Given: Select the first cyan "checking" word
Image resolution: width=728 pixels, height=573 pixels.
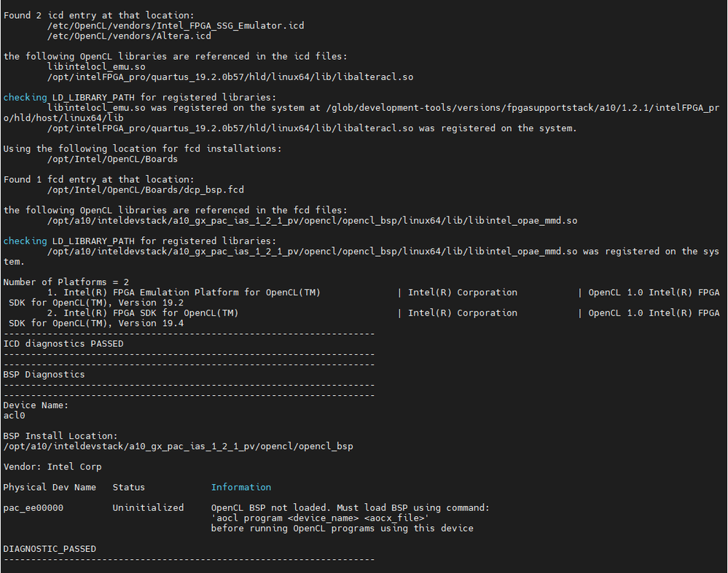Looking at the screenshot, I should click(25, 97).
